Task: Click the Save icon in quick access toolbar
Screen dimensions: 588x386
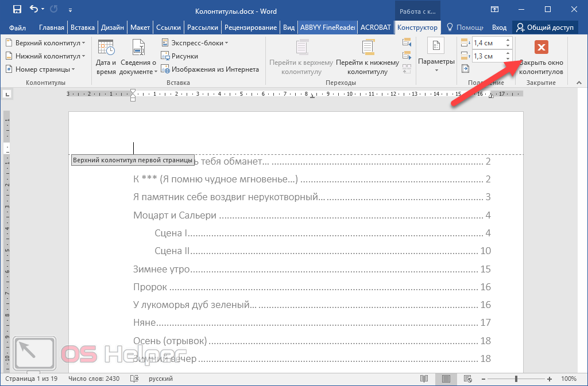Action: [17, 9]
